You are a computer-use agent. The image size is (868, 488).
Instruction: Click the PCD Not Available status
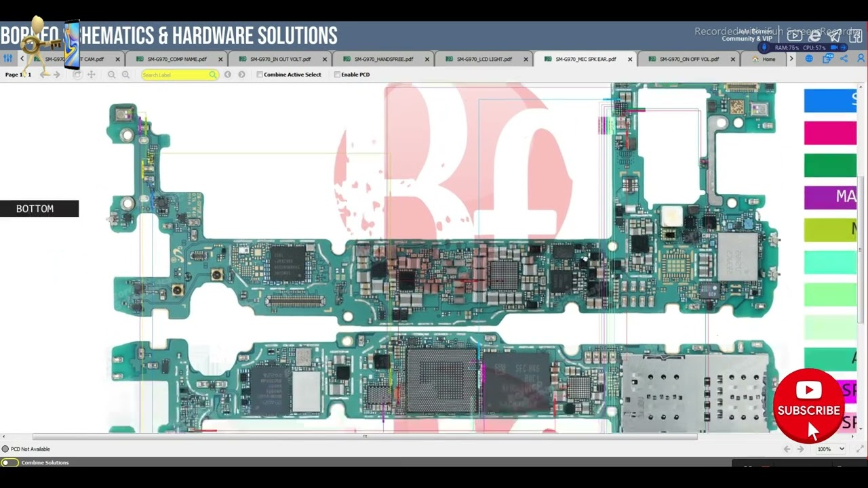(26, 449)
